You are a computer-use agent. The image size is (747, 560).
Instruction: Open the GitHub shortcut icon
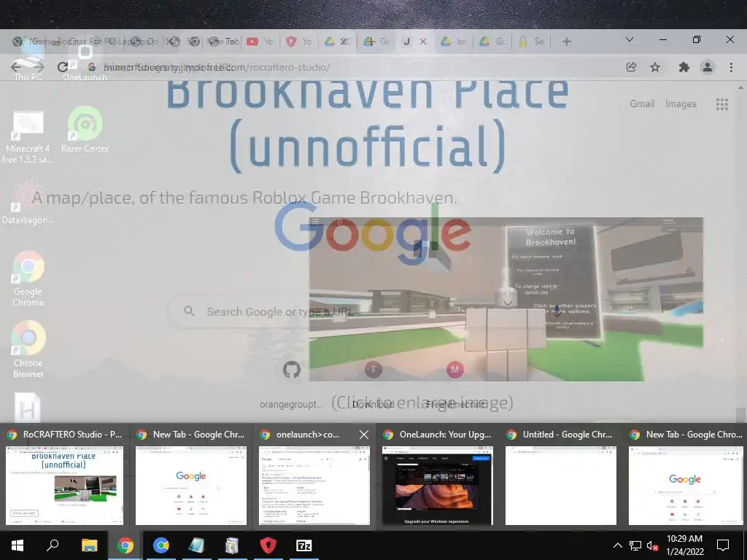(292, 370)
